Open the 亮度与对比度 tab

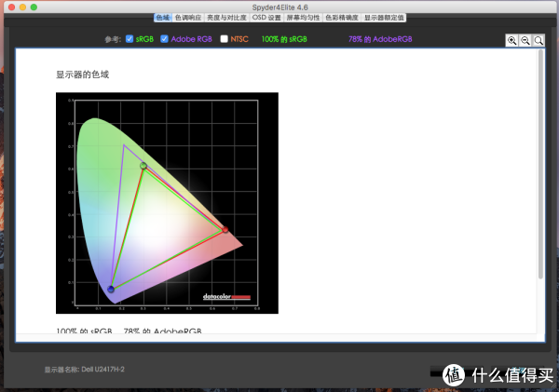[x=226, y=18]
